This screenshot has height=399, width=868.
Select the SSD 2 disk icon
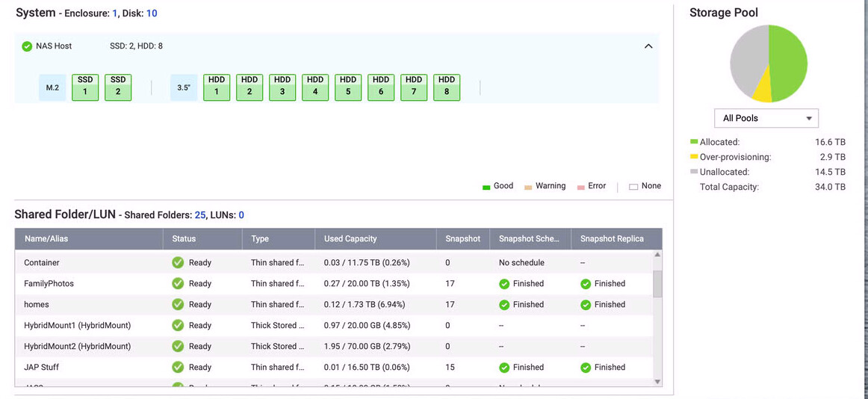click(118, 87)
